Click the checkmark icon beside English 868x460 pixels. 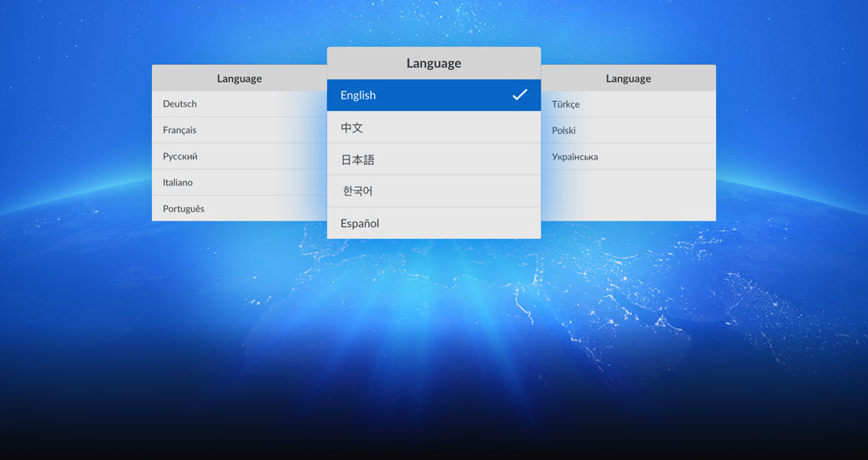519,95
